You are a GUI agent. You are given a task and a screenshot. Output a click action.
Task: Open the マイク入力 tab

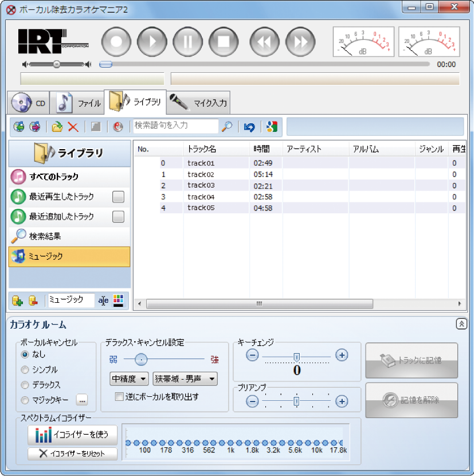(199, 103)
